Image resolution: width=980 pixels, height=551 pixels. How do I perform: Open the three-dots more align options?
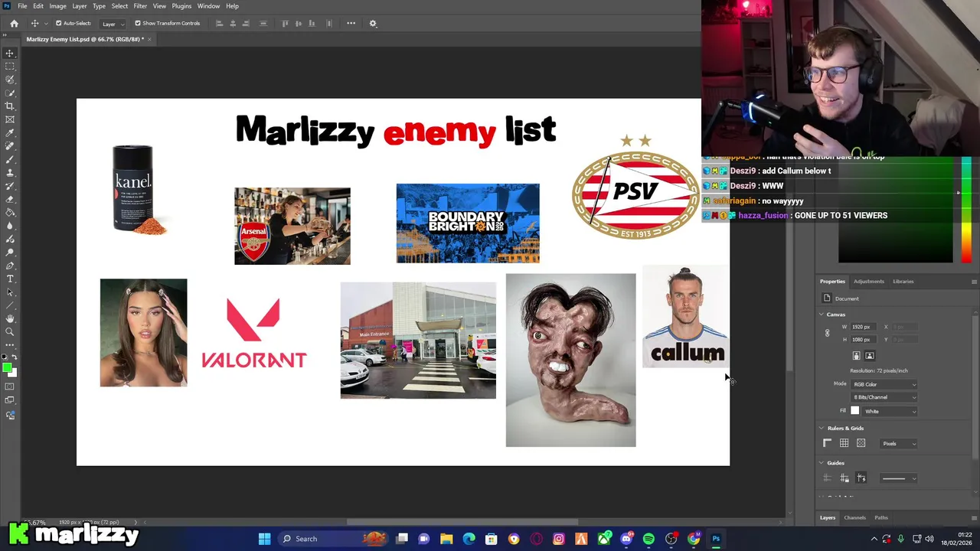351,23
